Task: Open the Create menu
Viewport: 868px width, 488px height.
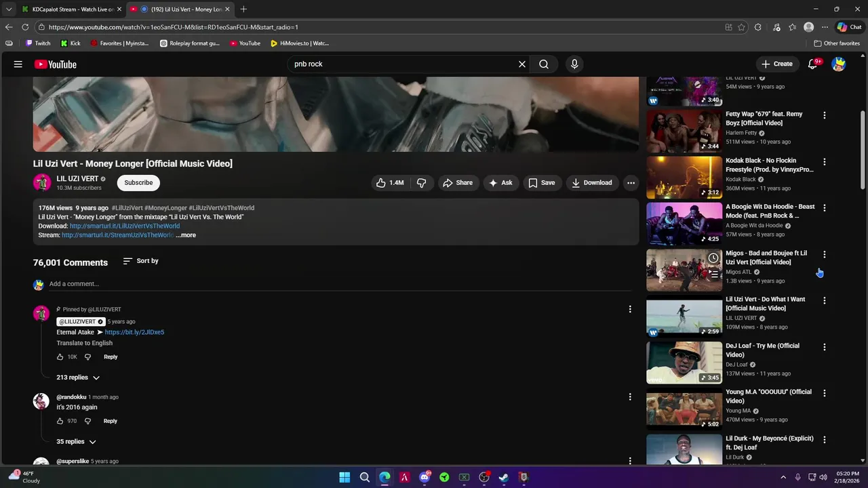Action: (777, 64)
